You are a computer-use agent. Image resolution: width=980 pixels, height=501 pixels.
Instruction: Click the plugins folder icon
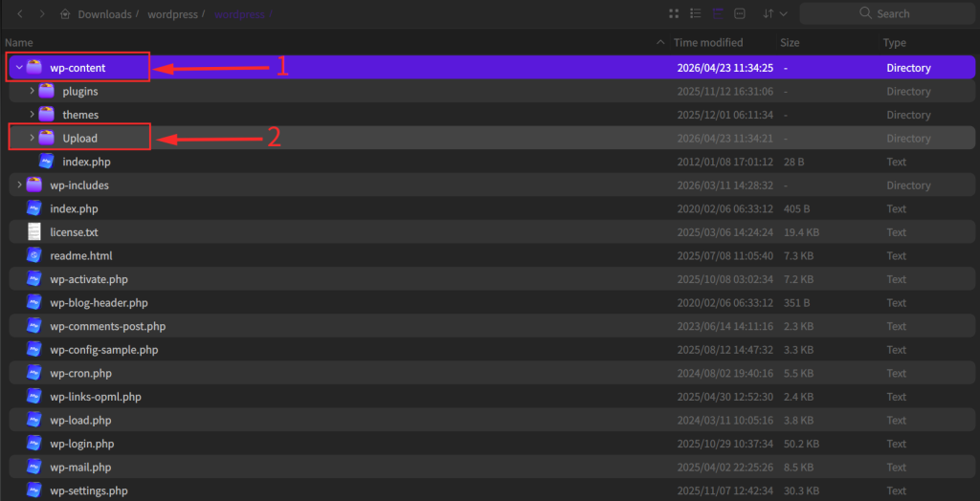pyautogui.click(x=47, y=91)
